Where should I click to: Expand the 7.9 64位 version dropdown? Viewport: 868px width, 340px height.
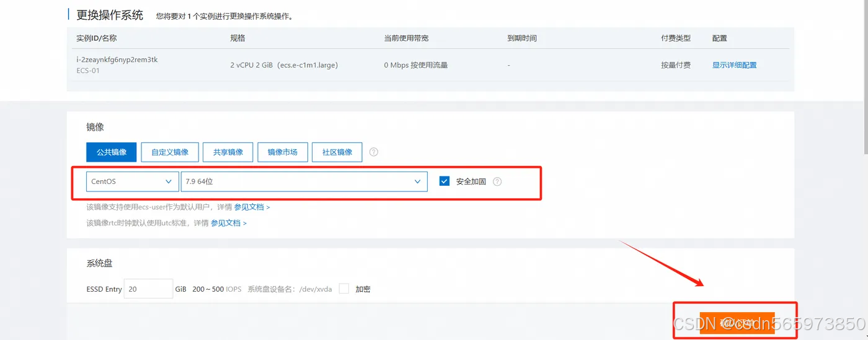304,181
